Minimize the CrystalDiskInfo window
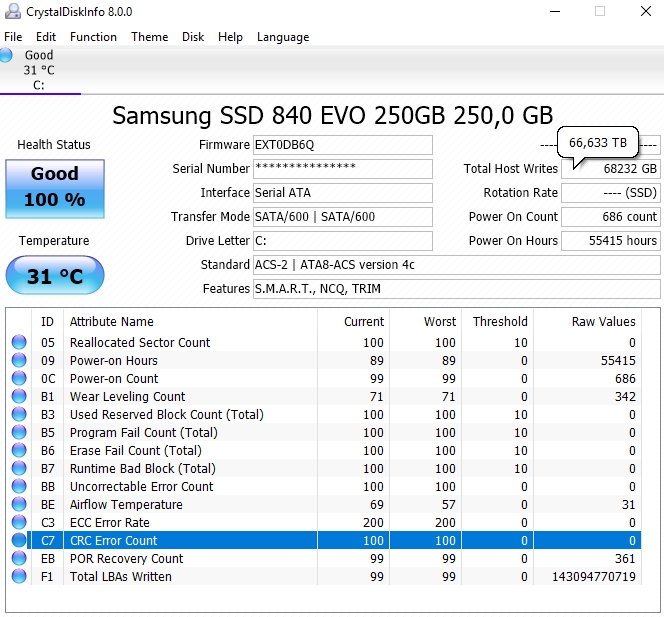 (555, 11)
